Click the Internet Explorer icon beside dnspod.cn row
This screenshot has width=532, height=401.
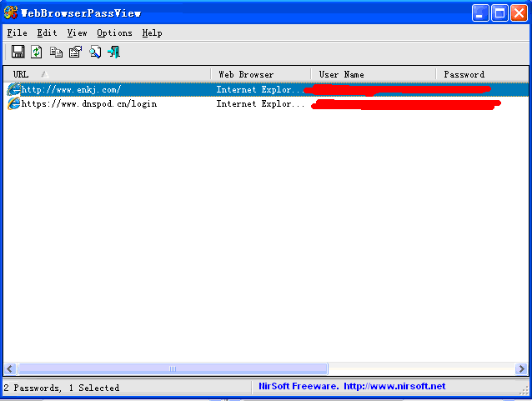(13, 103)
